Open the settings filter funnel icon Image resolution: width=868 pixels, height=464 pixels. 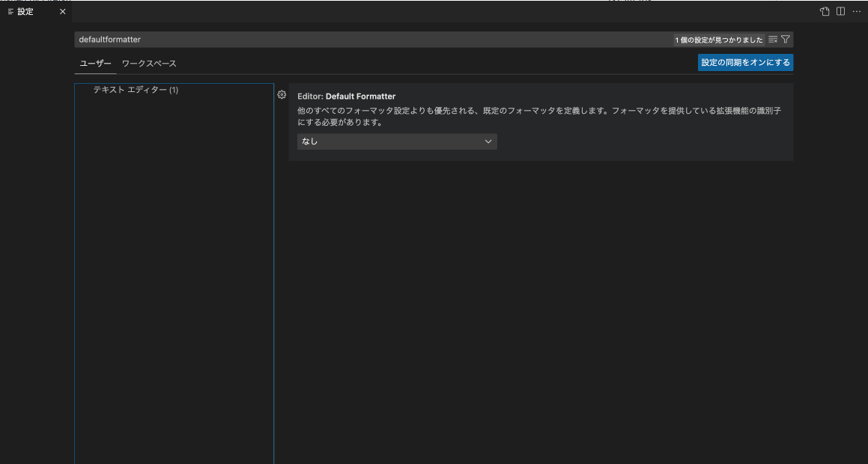click(x=786, y=38)
